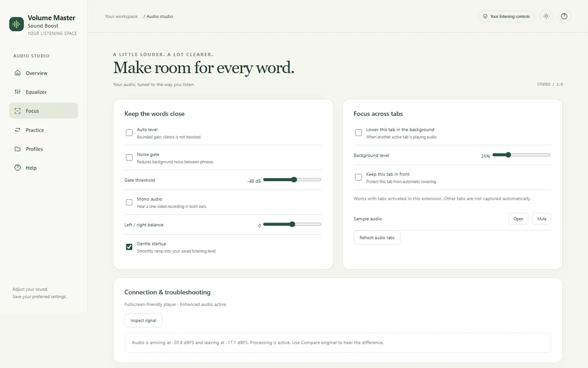Click Your listening controls button
This screenshot has height=368, width=588.
pyautogui.click(x=506, y=17)
